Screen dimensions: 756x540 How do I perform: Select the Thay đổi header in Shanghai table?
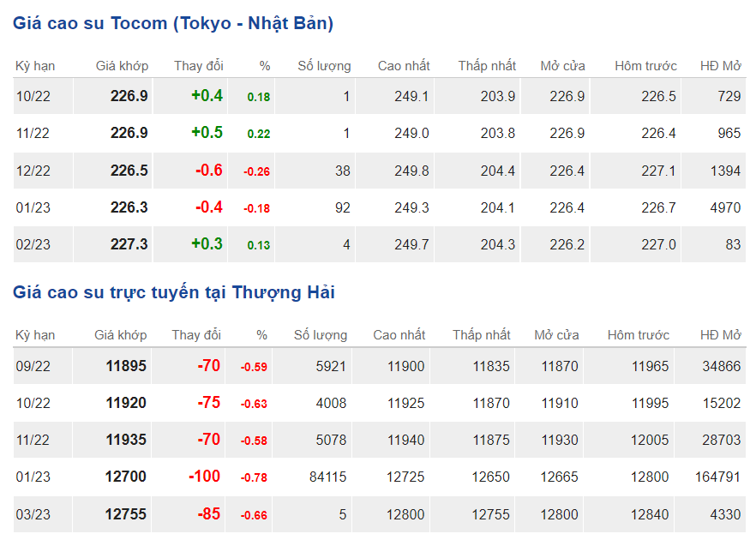tap(196, 335)
